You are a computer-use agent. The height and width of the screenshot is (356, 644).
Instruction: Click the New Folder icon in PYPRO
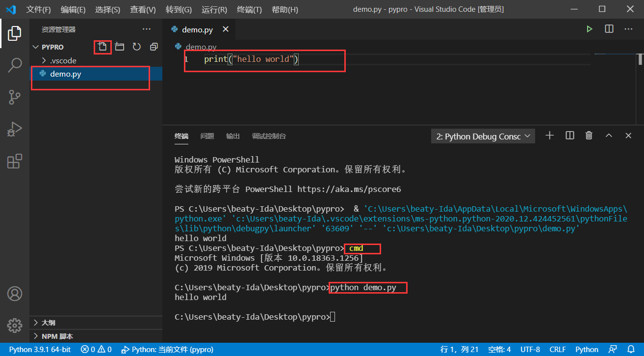coord(120,47)
